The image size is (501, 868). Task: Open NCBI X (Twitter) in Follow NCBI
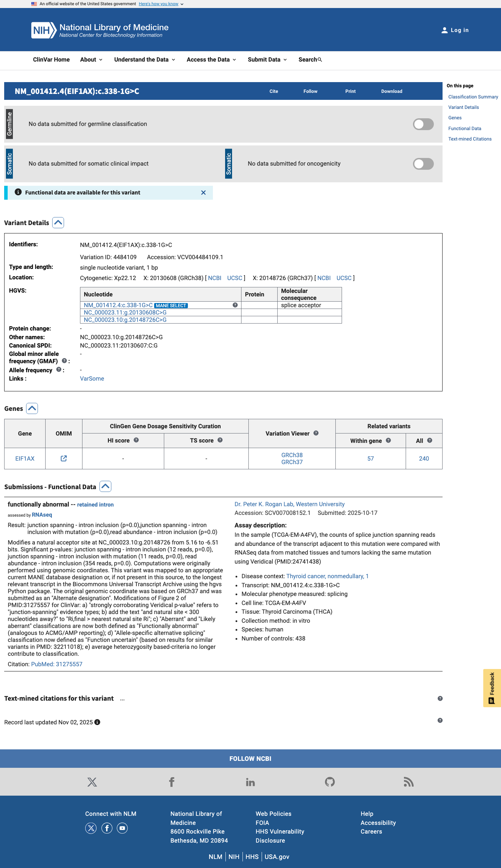click(x=92, y=782)
